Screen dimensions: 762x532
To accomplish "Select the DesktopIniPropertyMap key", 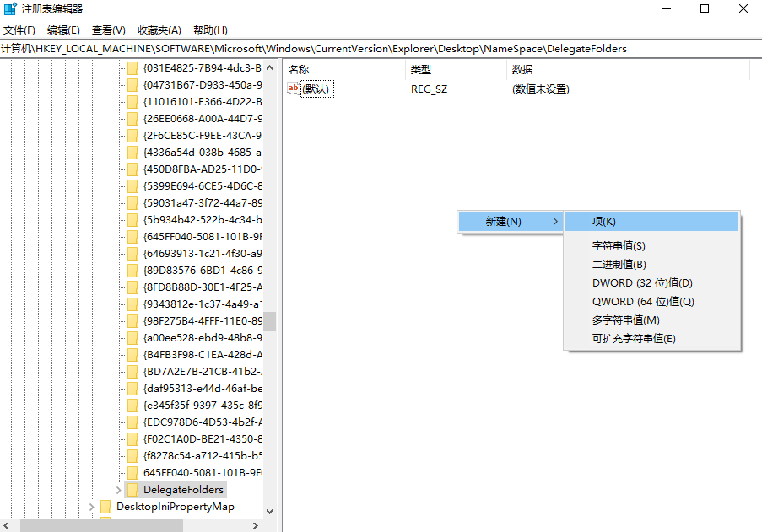I will 175,507.
